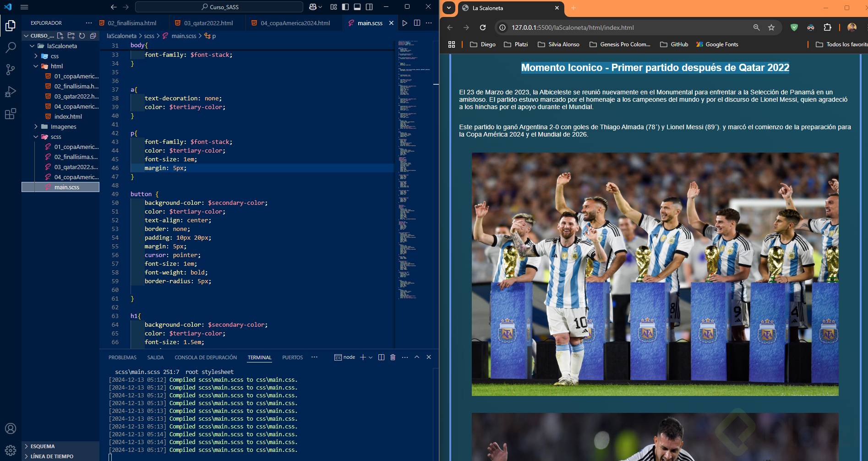The width and height of the screenshot is (868, 461).
Task: Go back in VS Code navigation history
Action: coord(114,7)
